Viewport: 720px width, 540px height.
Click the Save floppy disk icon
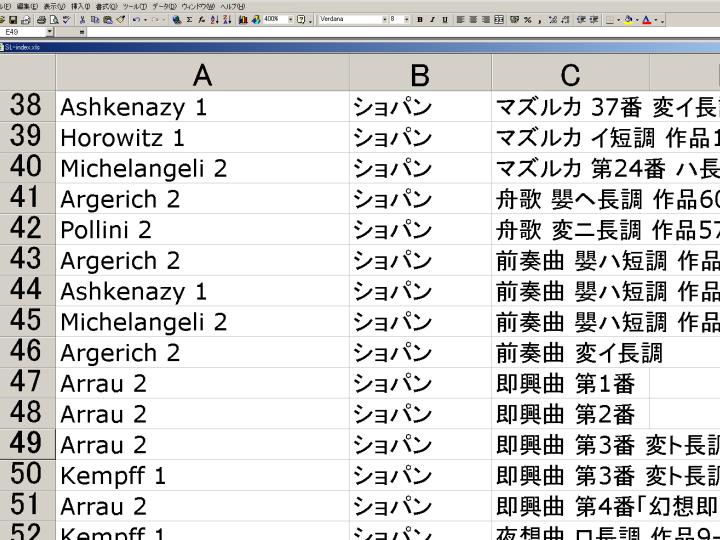13,20
